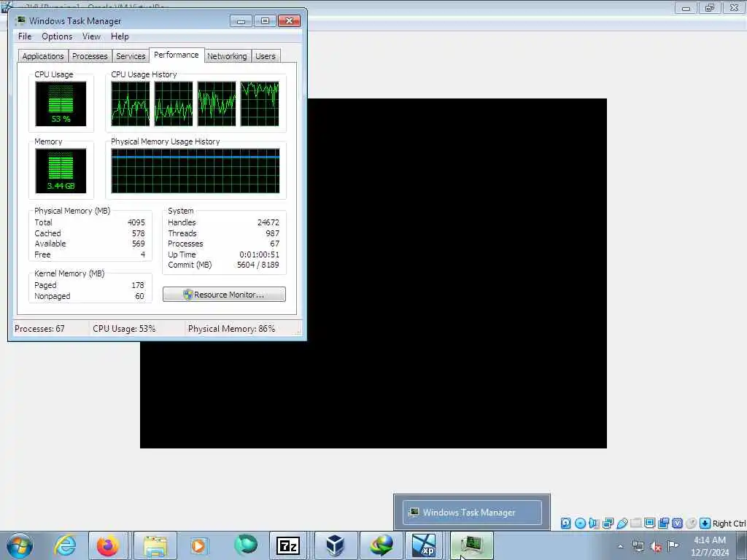Click the Windows Task Manager taskbar preview thumbnail
Screen dimensions: 747x560
click(x=472, y=513)
